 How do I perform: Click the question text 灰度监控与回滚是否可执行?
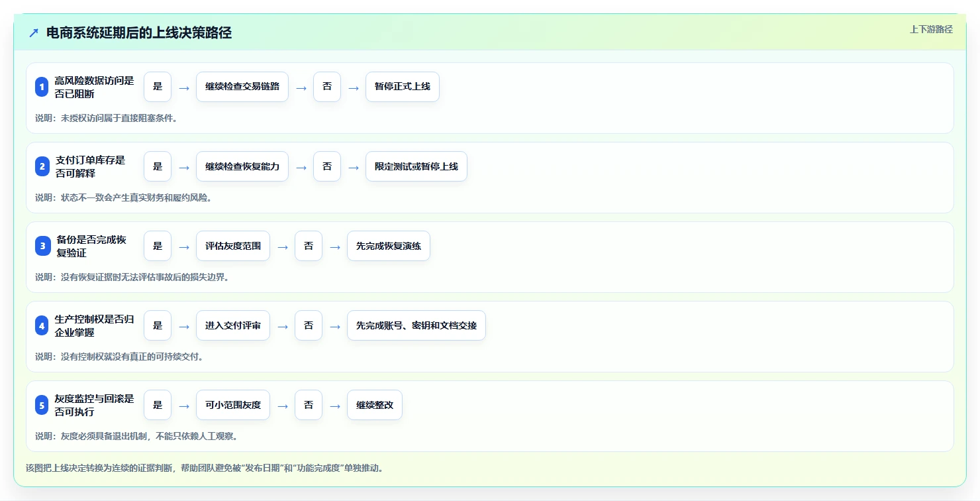pos(94,405)
